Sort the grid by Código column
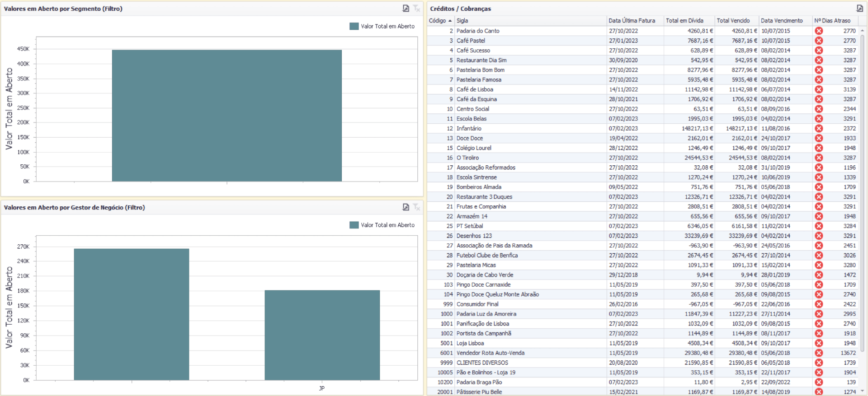Image resolution: width=868 pixels, height=396 pixels. (438, 20)
